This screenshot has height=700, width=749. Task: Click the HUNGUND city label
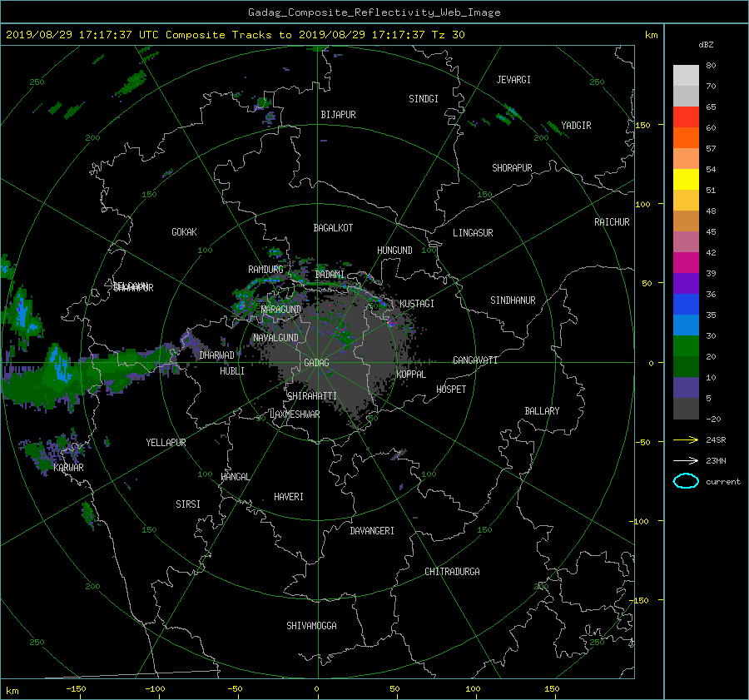(394, 251)
